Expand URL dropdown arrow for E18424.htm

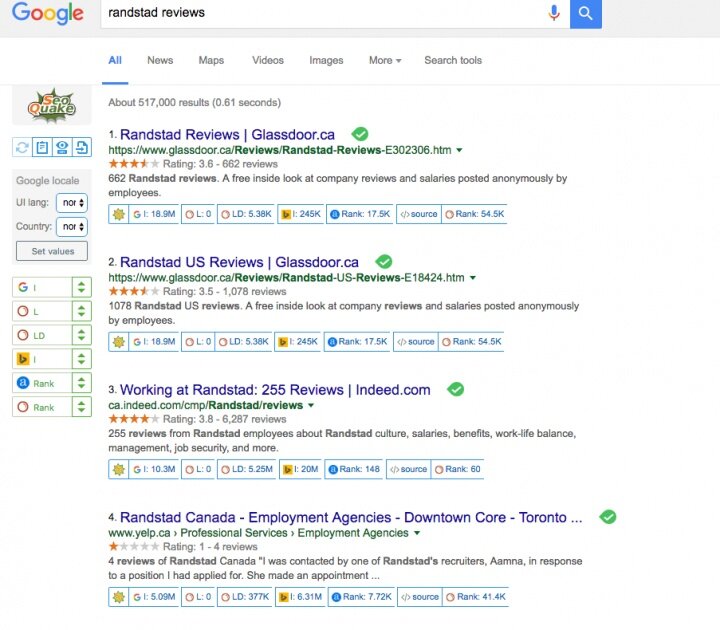pyautogui.click(x=472, y=278)
